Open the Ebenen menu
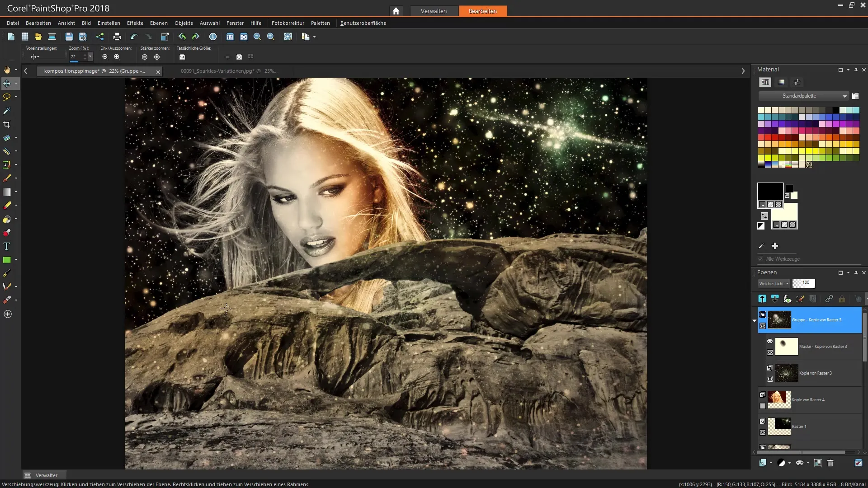868x488 pixels. coord(159,23)
